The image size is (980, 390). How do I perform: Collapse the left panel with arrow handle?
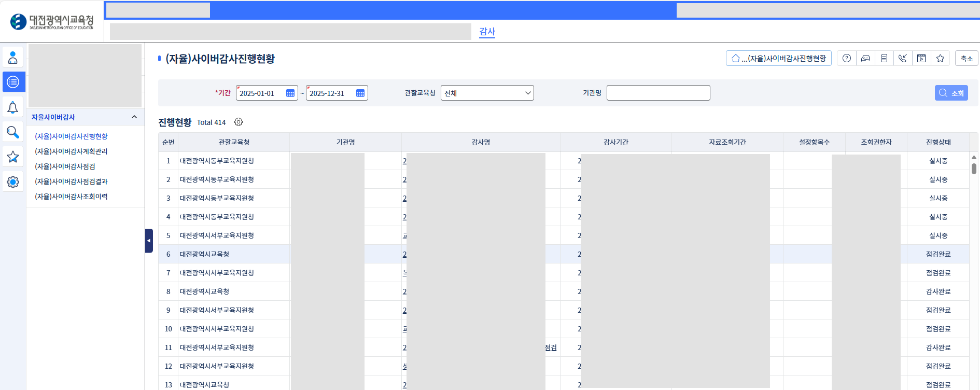149,241
